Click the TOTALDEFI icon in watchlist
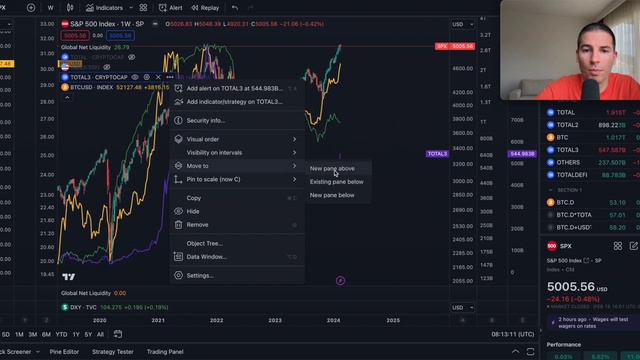The height and width of the screenshot is (360, 640). 550,175
